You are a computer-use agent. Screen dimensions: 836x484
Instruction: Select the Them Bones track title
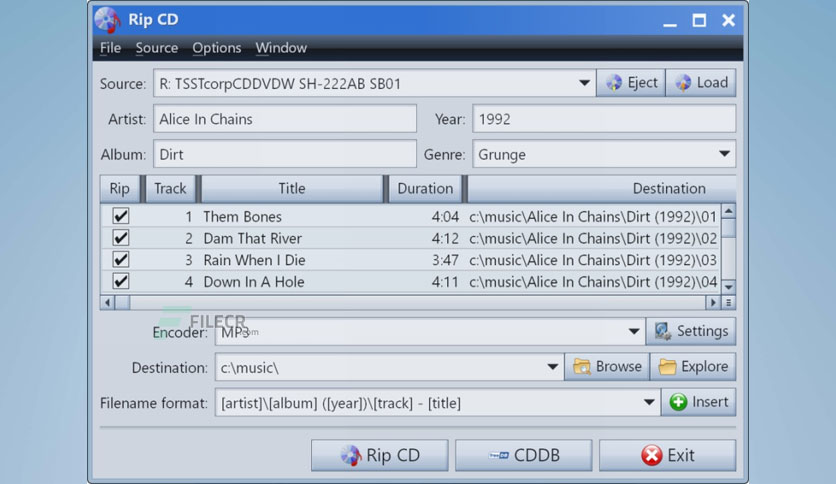click(x=242, y=216)
